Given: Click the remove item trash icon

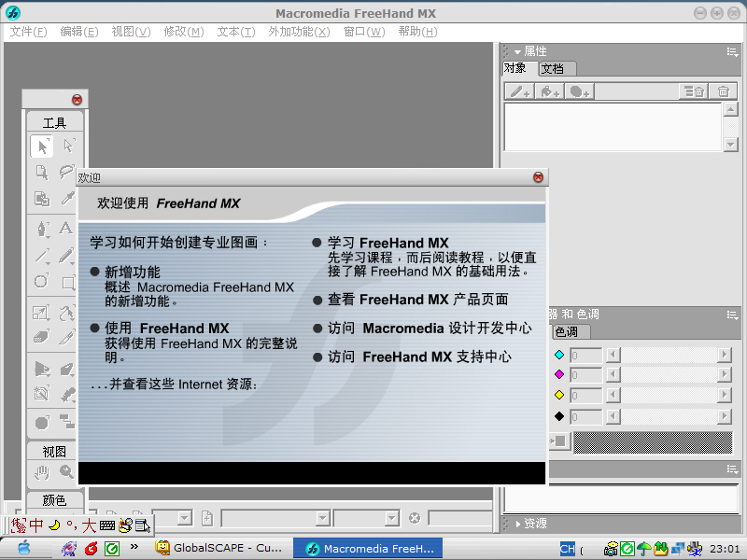Looking at the screenshot, I should (723, 91).
